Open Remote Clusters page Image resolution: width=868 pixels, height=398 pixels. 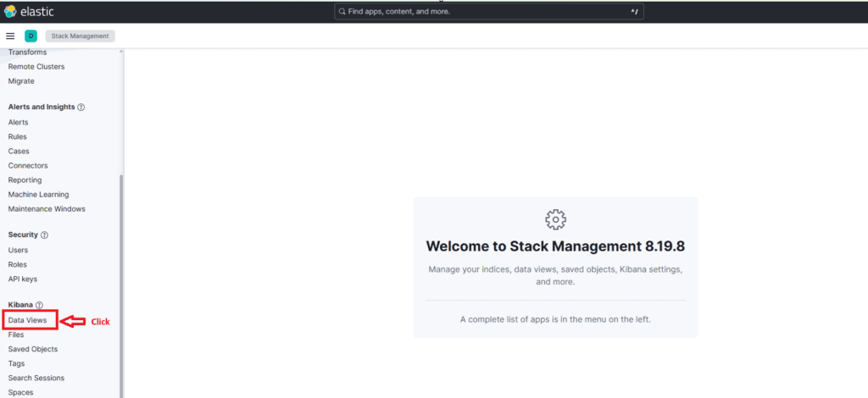pyautogui.click(x=36, y=67)
